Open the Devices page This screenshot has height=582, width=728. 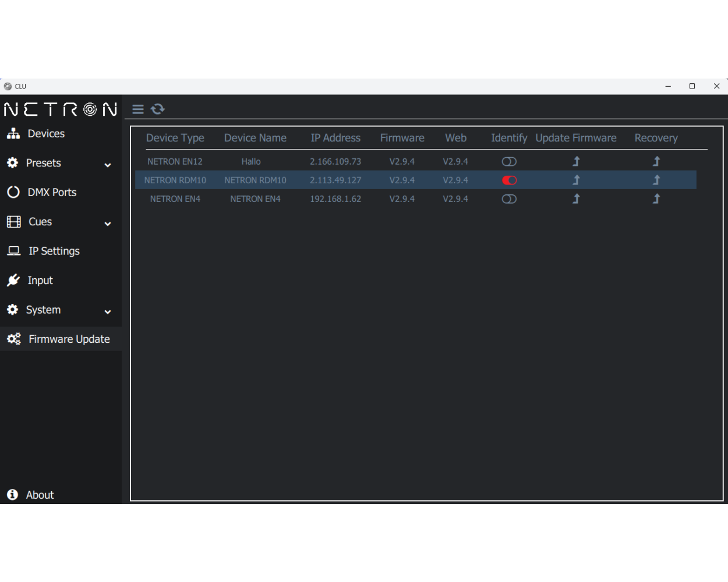pyautogui.click(x=46, y=133)
